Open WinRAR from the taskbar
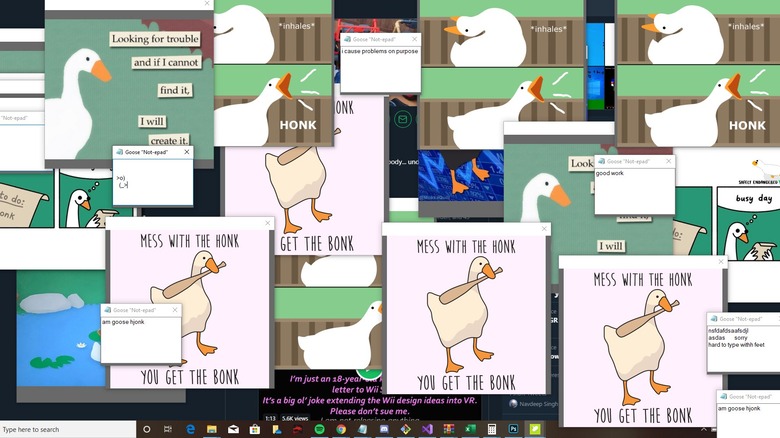Image resolution: width=780 pixels, height=438 pixels. tap(449, 429)
